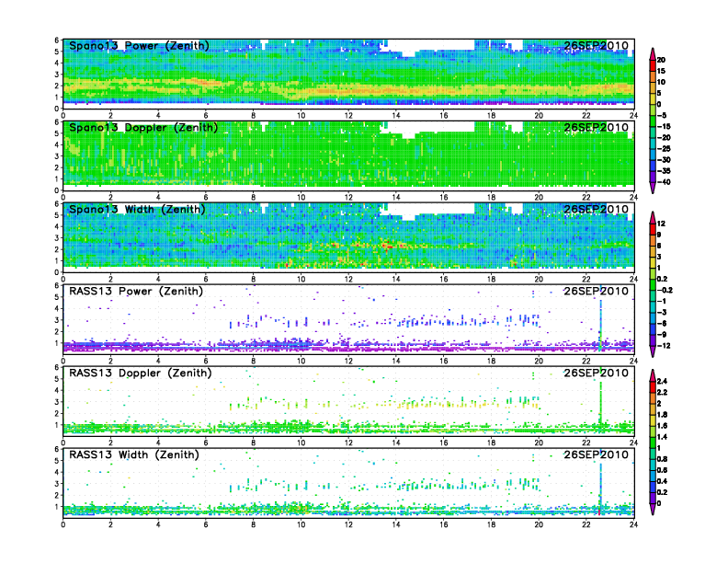The width and height of the screenshot is (728, 563).
Task: Click 26SEP2010 date in Spano13 Power panel
Action: 597,46
